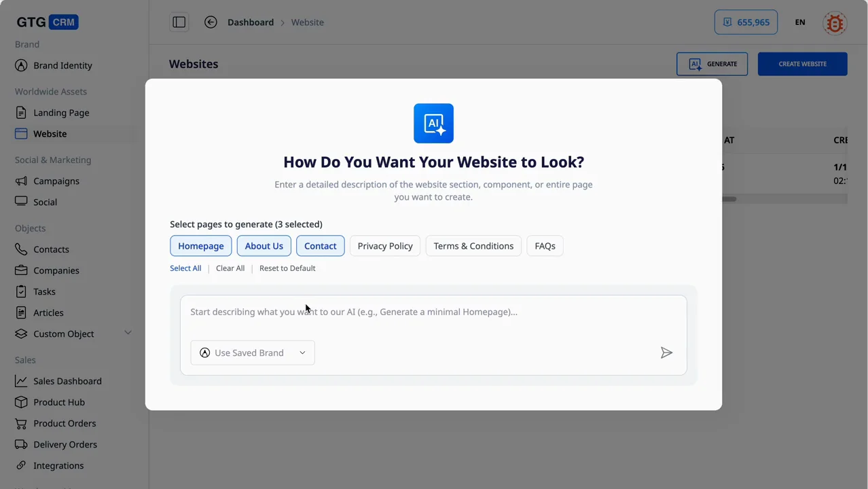
Task: Toggle the Privacy Policy page chip
Action: [x=384, y=246]
